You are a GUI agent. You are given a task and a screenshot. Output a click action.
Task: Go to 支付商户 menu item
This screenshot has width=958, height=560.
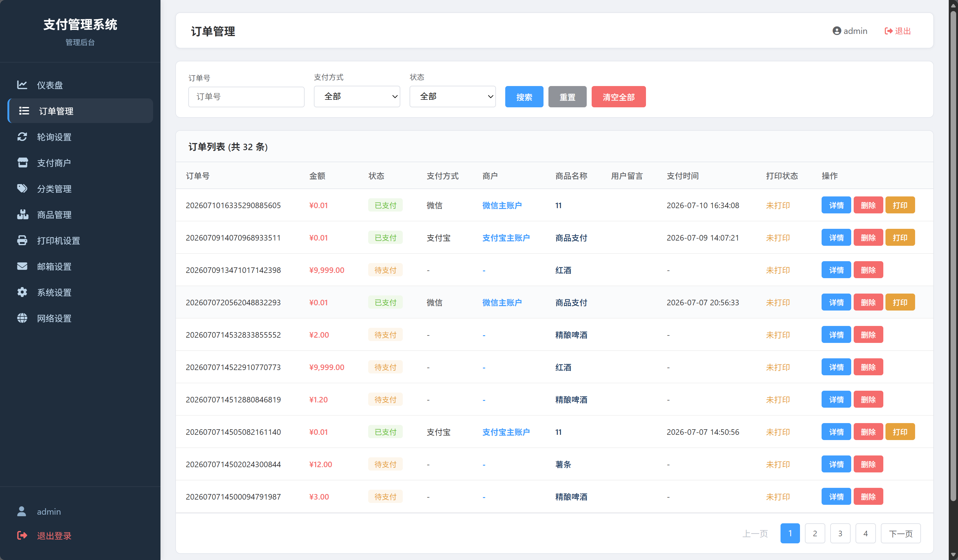[80, 163]
